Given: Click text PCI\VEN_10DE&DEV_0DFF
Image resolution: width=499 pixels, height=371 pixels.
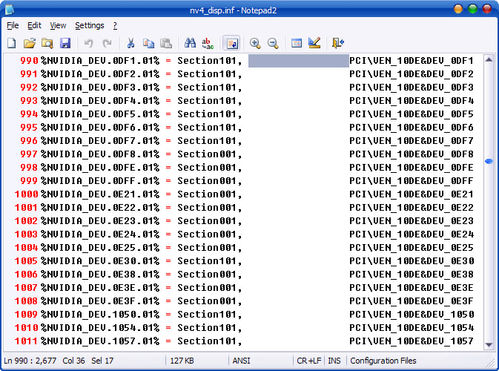Looking at the screenshot, I should pos(411,181).
